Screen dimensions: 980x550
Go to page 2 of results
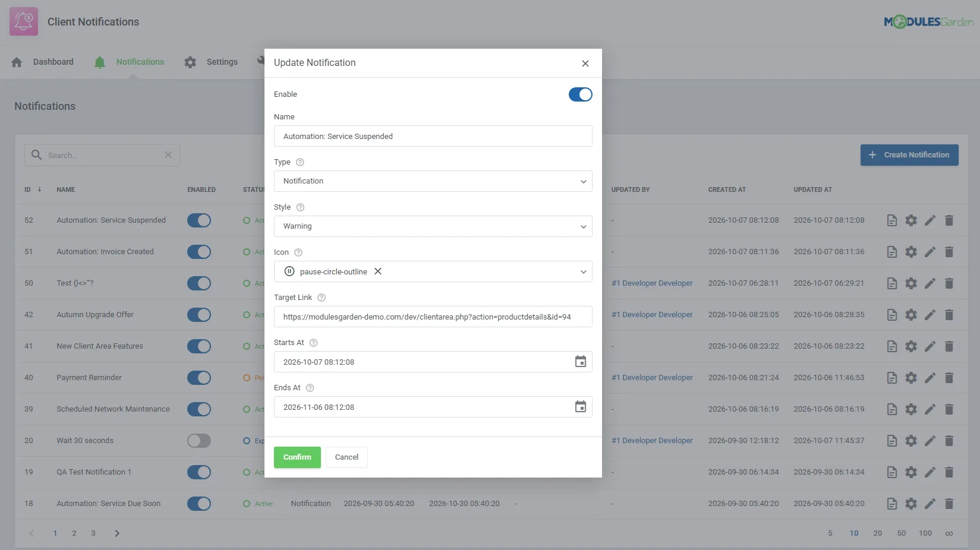tap(74, 533)
